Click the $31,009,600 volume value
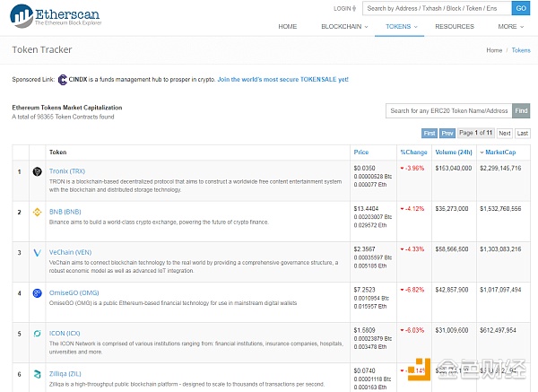Image resolution: width=538 pixels, height=392 pixels. click(452, 330)
